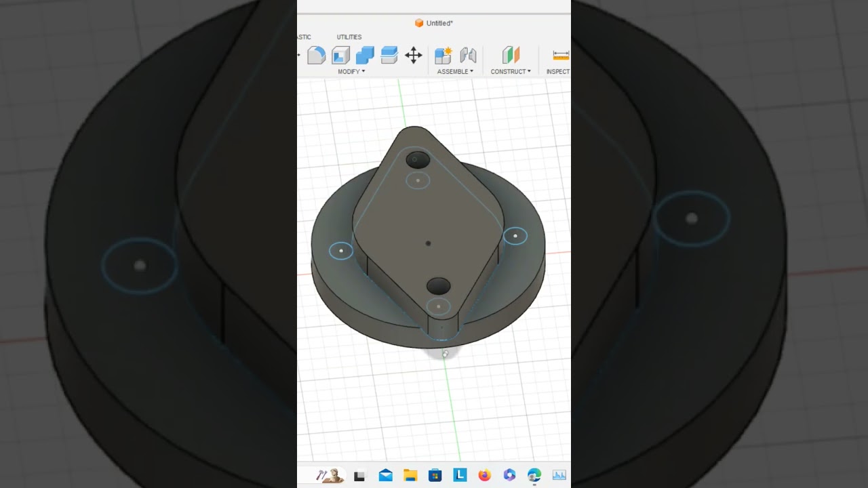Open Microsoft 365 Copilot taskbar icon
The image size is (868, 488).
click(509, 475)
